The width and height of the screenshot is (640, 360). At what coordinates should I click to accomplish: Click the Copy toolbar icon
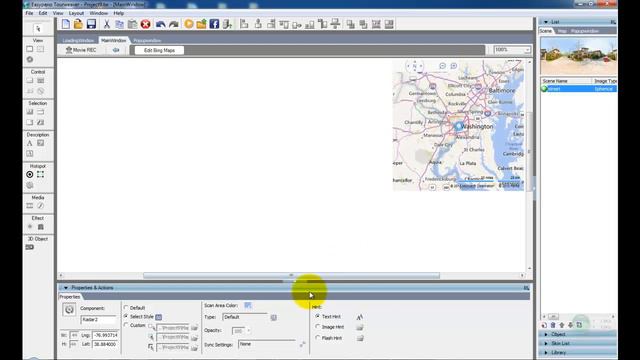[120, 24]
